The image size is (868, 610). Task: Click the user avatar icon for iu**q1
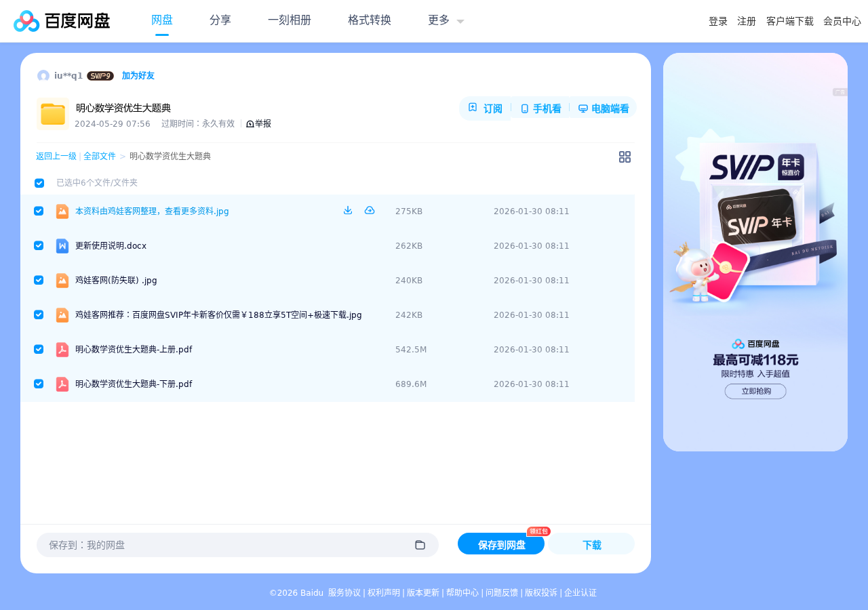[x=43, y=76]
